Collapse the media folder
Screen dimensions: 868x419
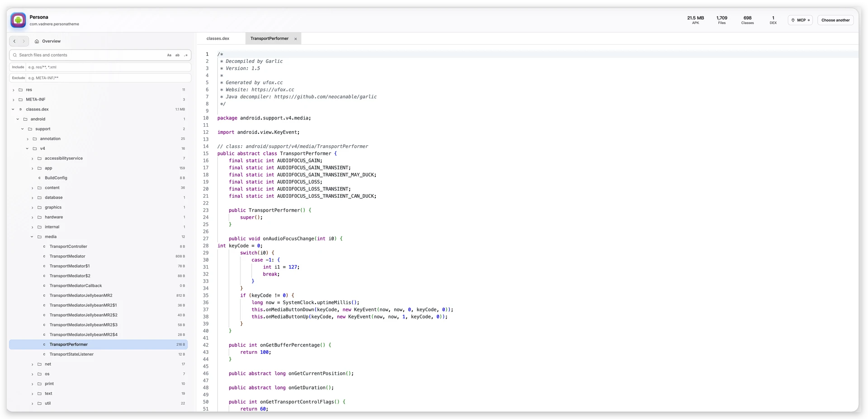[x=32, y=237]
